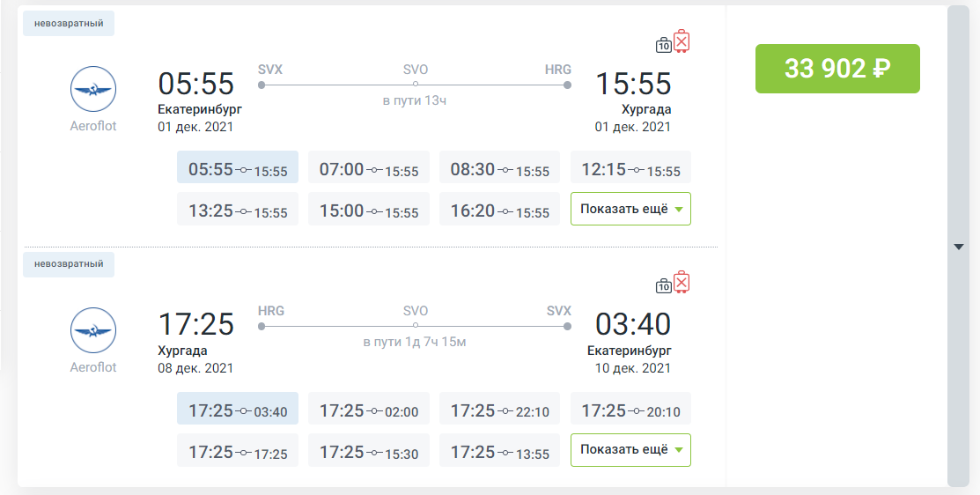The height and width of the screenshot is (495, 980).
Task: Select the 07:00 – 15:55 outbound departure option
Action: point(369,169)
